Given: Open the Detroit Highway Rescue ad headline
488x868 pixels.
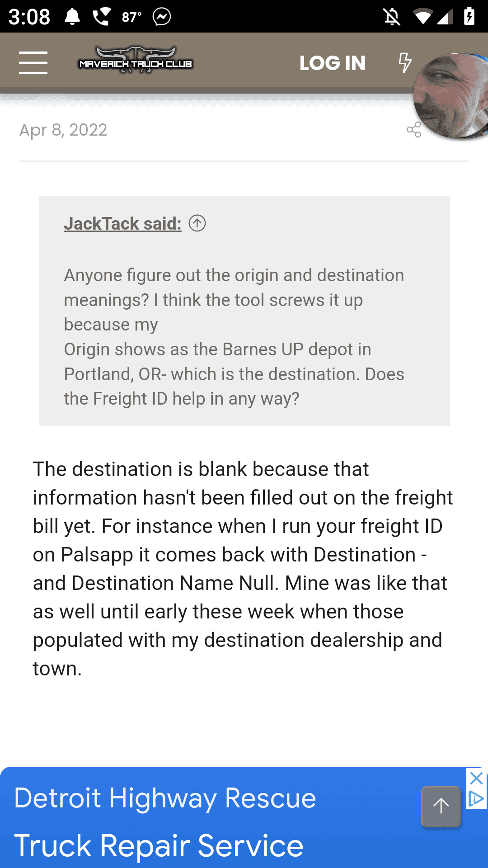Looking at the screenshot, I should click(165, 798).
